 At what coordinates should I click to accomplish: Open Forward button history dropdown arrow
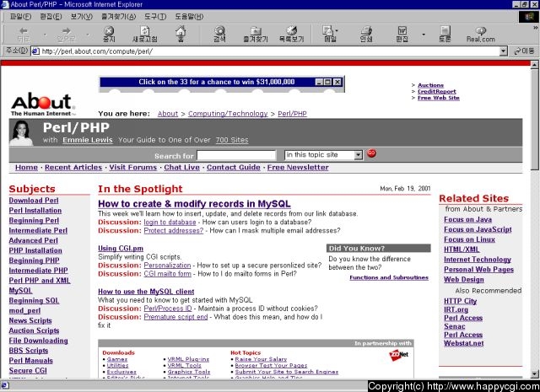click(x=88, y=35)
